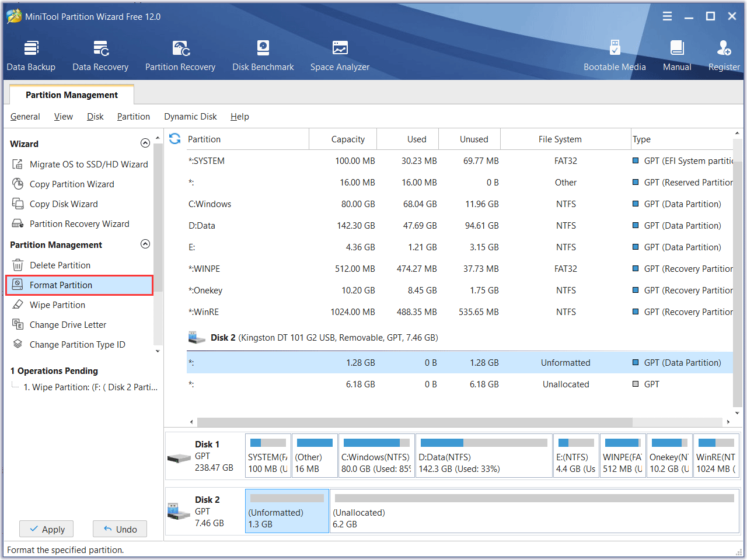Click the horizontal scrollbar of partition list
The width and height of the screenshot is (747, 560).
point(414,422)
